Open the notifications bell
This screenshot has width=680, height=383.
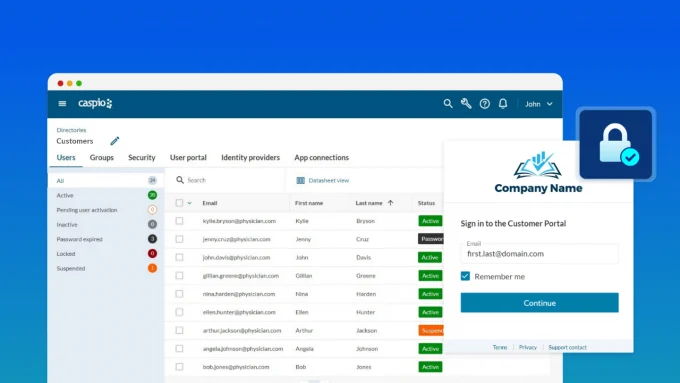(x=503, y=104)
